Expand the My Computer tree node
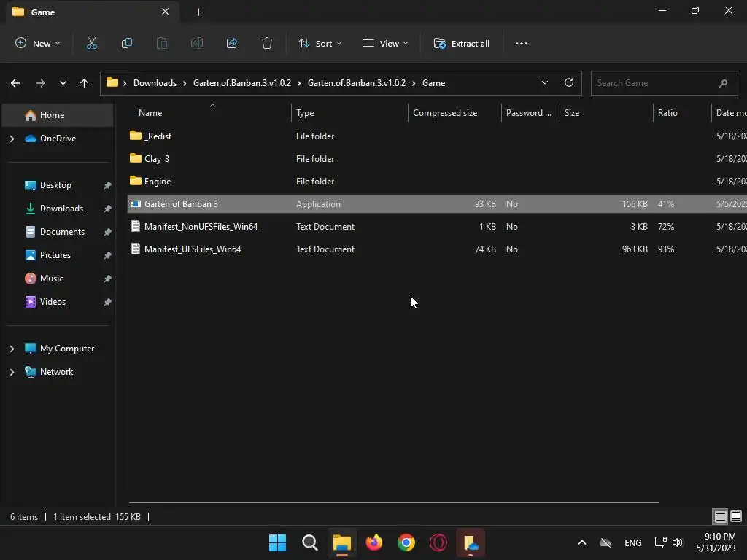 click(x=12, y=349)
